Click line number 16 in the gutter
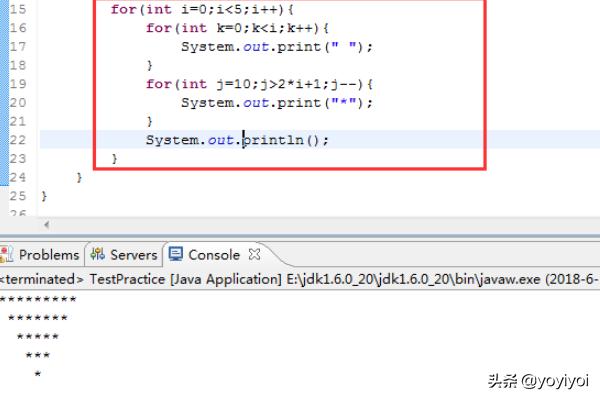 coord(18,28)
